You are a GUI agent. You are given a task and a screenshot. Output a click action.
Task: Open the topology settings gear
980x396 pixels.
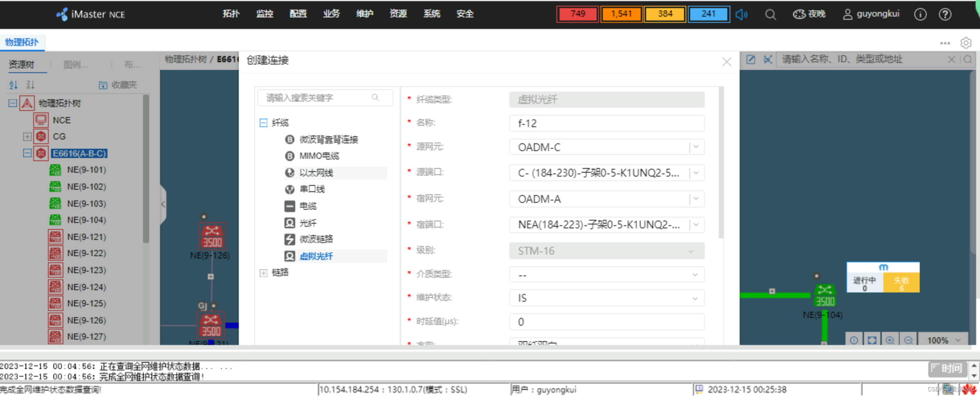966,43
